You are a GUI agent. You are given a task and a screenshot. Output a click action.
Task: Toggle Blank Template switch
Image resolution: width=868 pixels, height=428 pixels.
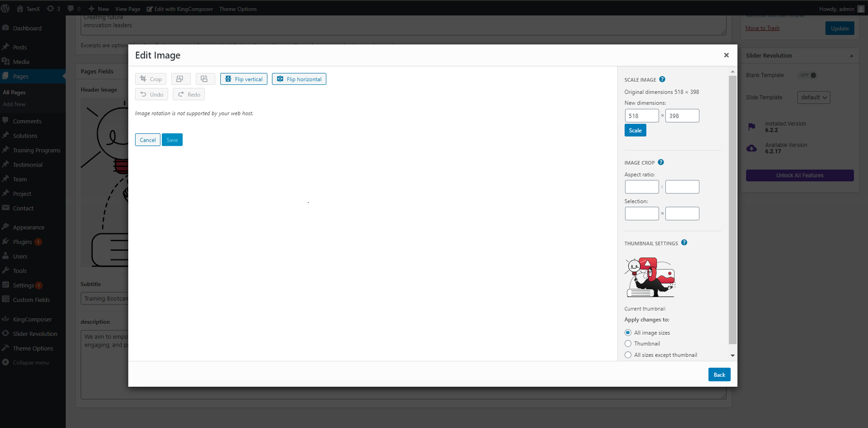807,75
